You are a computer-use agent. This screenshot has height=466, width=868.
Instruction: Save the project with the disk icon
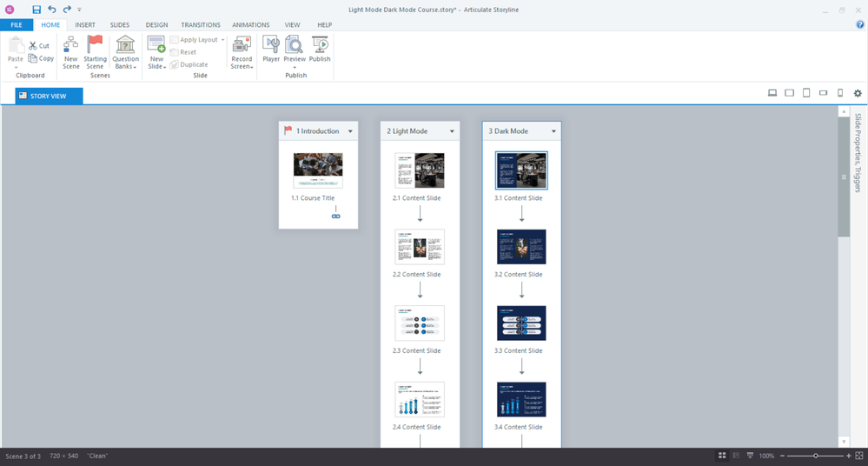[36, 10]
